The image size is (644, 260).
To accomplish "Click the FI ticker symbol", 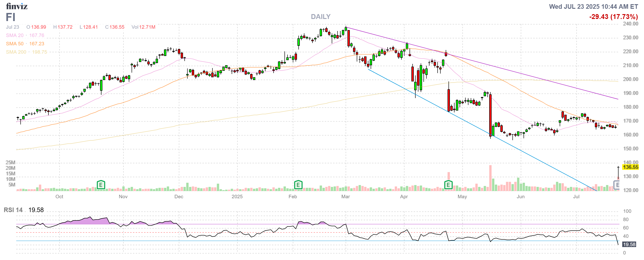I will tap(10, 17).
